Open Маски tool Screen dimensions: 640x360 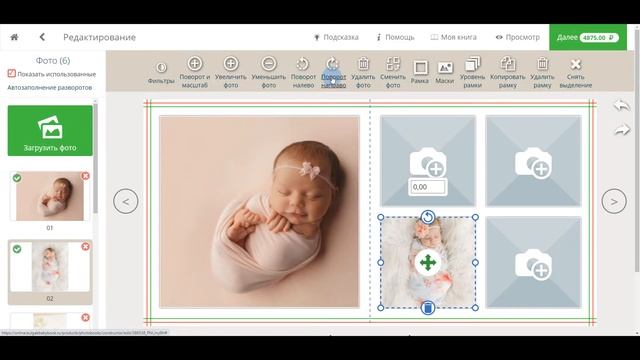pos(444,72)
